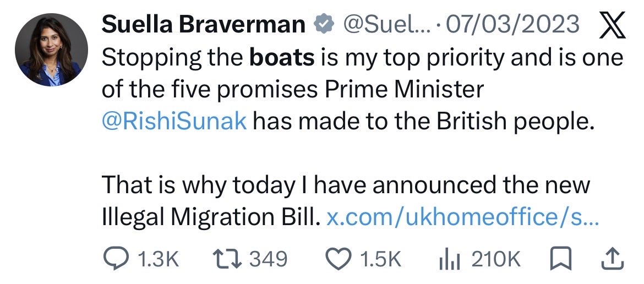Open the Suella Braverman display name
Viewport: 644px width, 284px height.
203,25
